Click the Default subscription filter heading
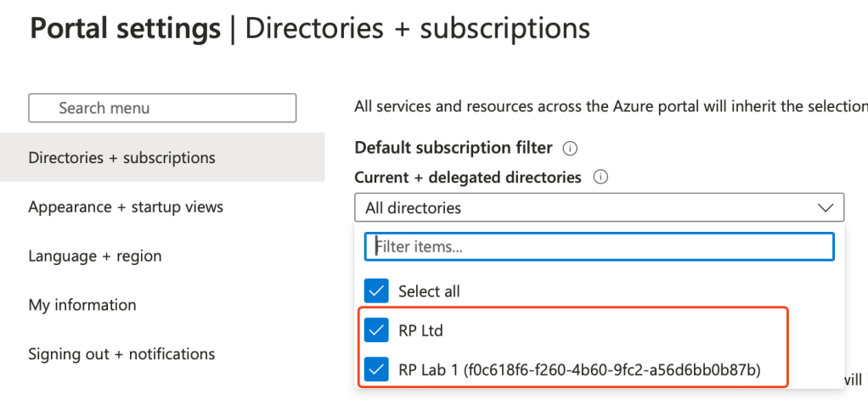The height and width of the screenshot is (406, 868). [453, 148]
